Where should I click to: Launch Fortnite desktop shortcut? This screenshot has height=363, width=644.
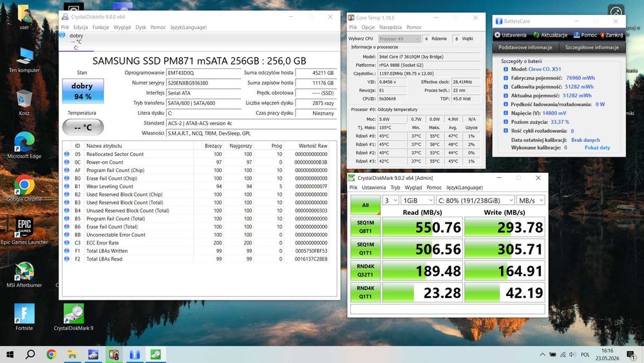click(x=24, y=317)
